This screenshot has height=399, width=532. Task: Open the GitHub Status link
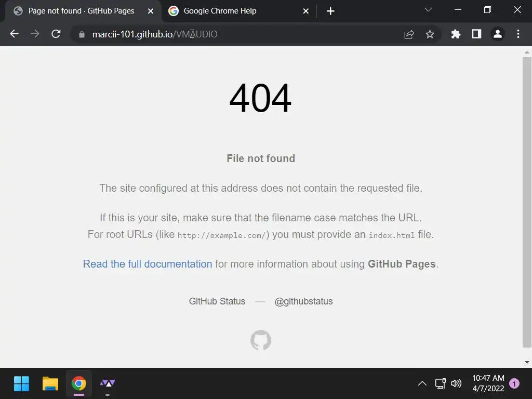(217, 301)
